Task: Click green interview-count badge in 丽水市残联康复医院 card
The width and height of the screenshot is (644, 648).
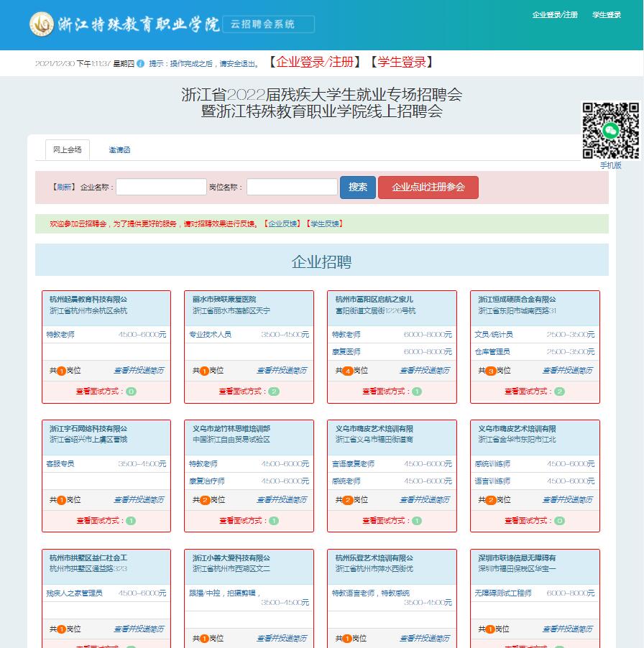Action: click(x=274, y=392)
